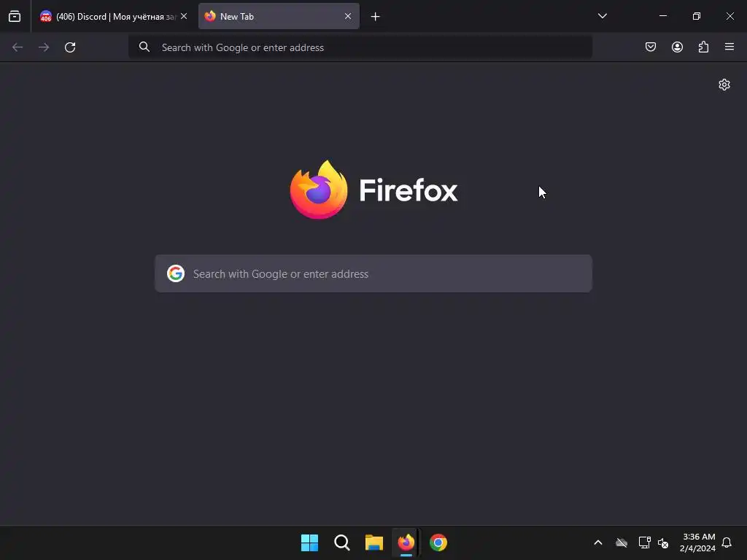This screenshot has height=560, width=747.
Task: Reload the current page
Action: pyautogui.click(x=70, y=47)
